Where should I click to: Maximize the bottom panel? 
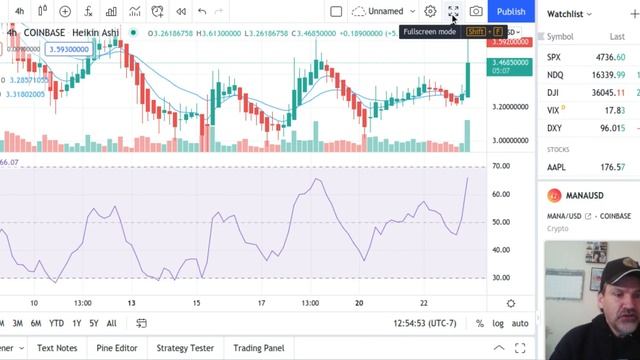point(520,348)
